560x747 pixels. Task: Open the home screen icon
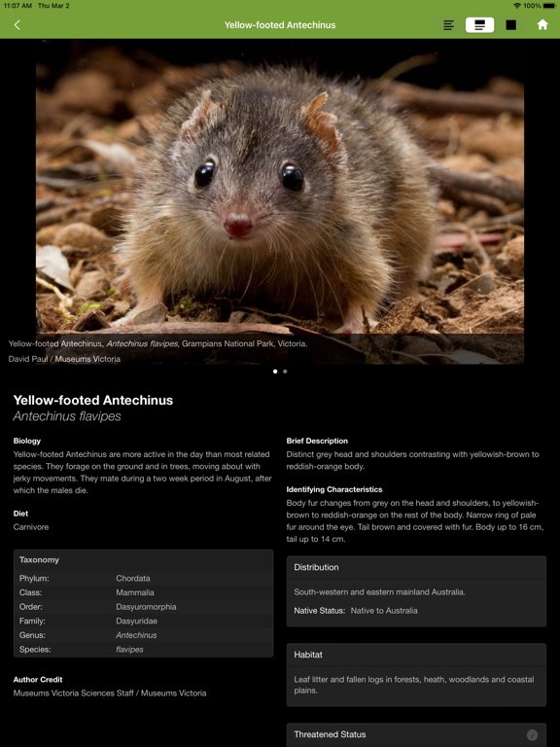click(x=542, y=24)
